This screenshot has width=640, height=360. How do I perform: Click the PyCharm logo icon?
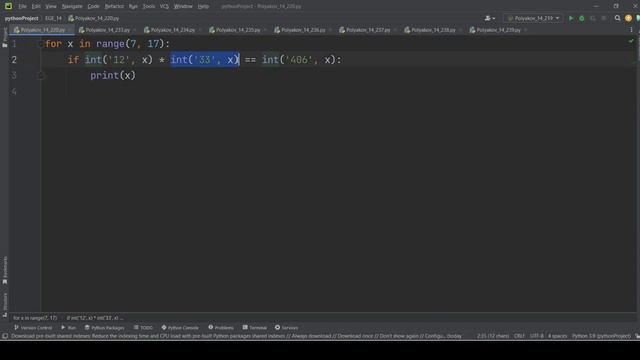coord(8,6)
